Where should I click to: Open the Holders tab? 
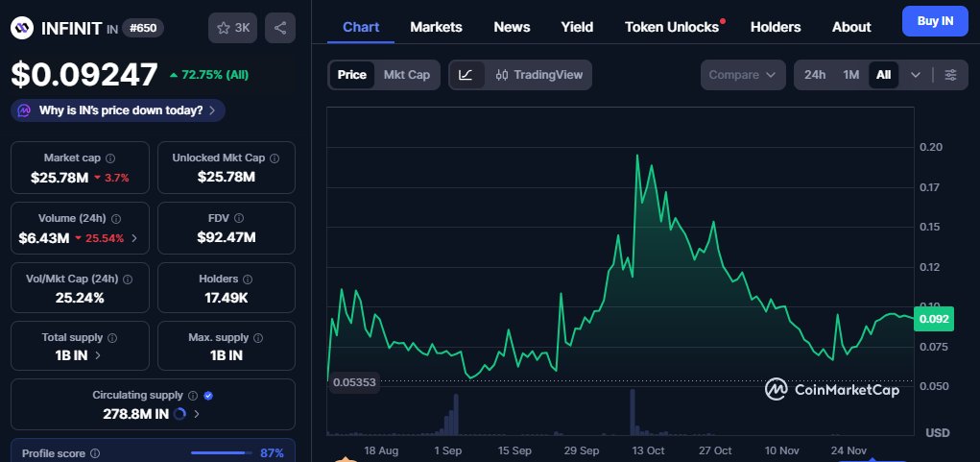click(x=776, y=27)
